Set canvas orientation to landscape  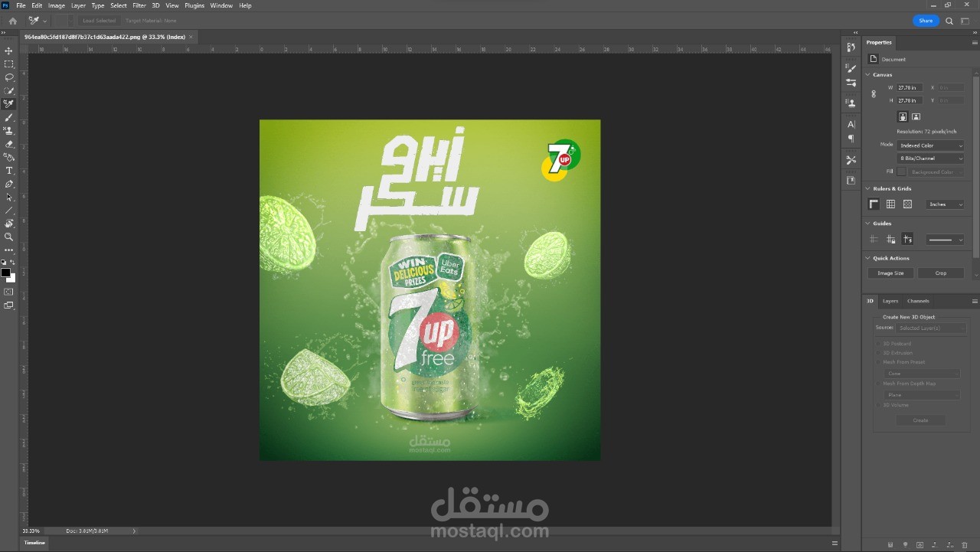click(x=916, y=117)
